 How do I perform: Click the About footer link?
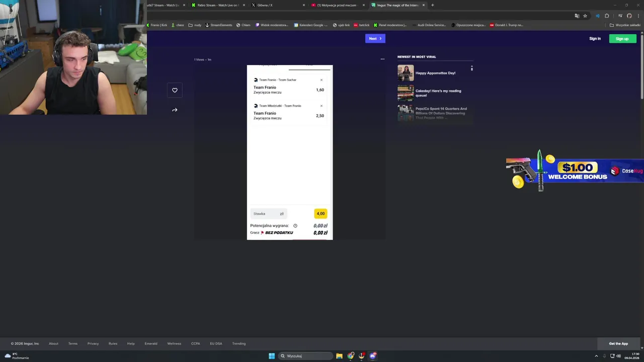(x=53, y=343)
